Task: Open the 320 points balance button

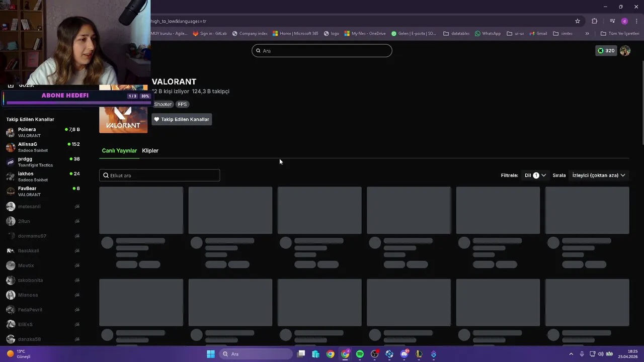Action: pos(606,51)
